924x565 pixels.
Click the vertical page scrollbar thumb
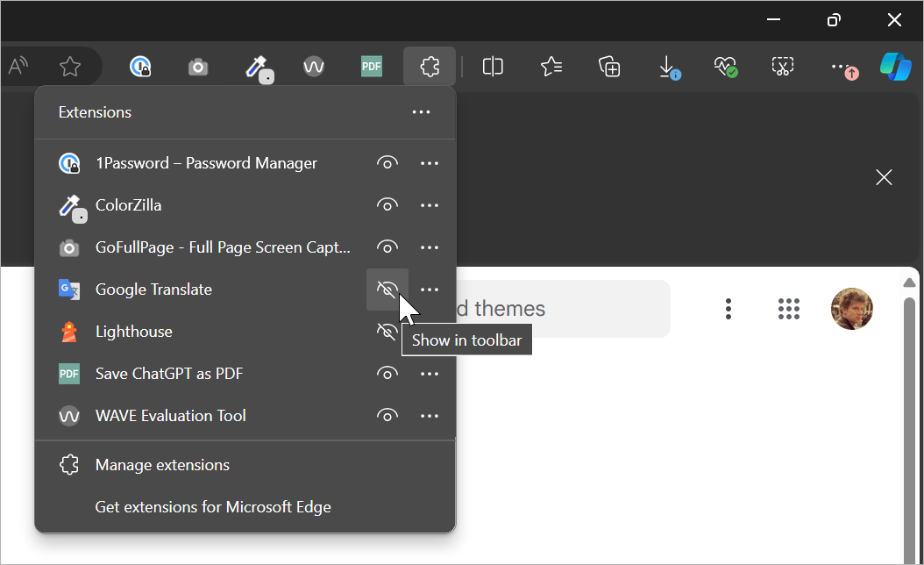(909, 431)
